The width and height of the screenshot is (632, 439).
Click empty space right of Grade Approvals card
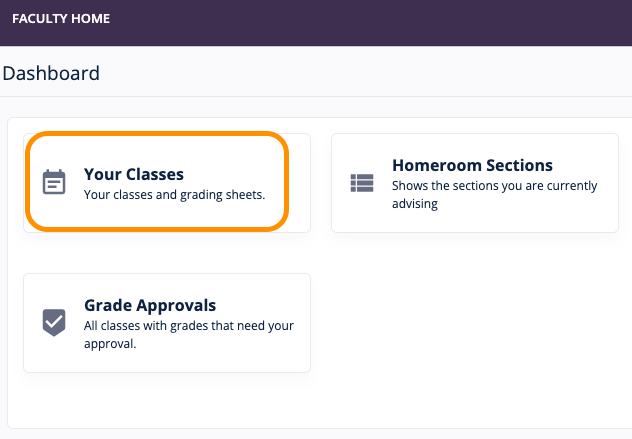pyautogui.click(x=470, y=322)
